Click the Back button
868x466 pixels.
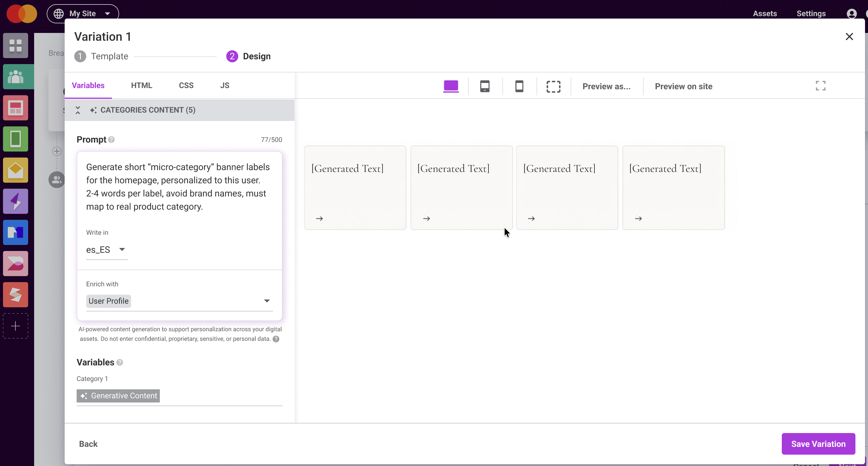(88, 444)
